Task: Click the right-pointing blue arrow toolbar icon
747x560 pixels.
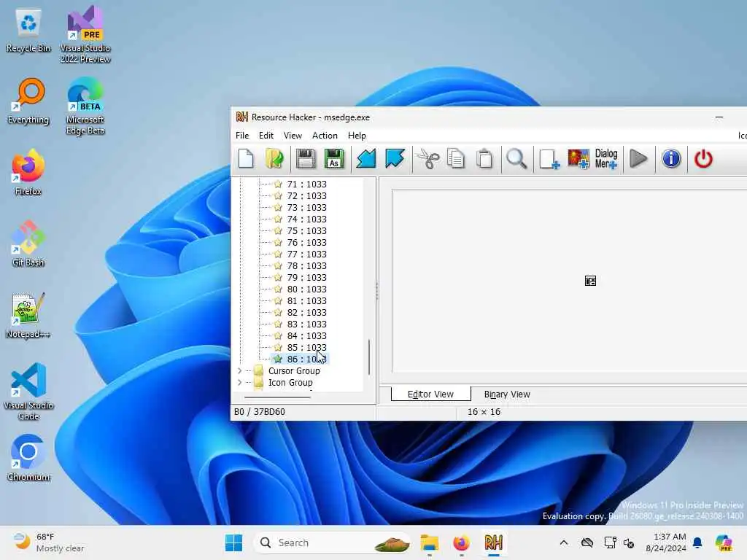Action: point(395,158)
